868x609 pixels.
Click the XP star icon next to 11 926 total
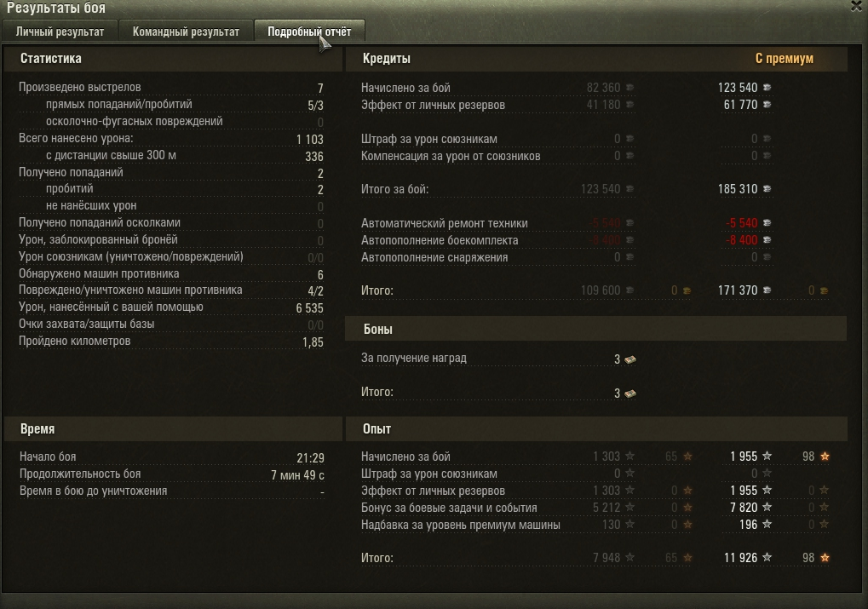coord(767,558)
